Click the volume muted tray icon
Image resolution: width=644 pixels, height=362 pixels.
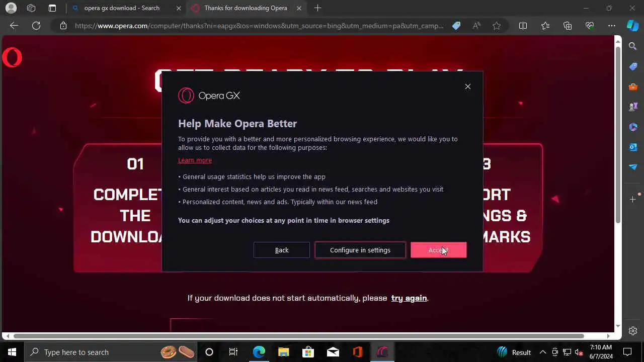(x=579, y=352)
